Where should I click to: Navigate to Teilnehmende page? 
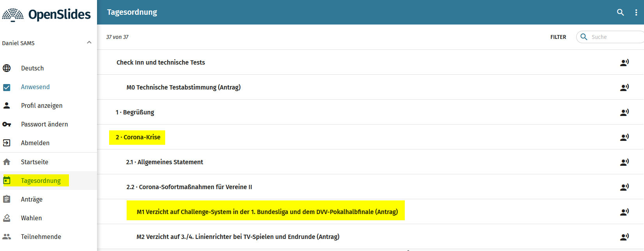pyautogui.click(x=41, y=237)
